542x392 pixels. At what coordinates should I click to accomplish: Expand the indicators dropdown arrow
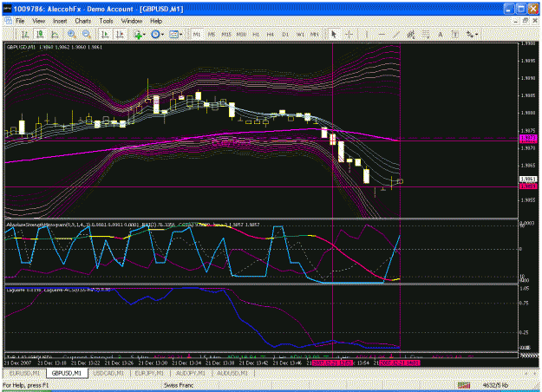(144, 35)
